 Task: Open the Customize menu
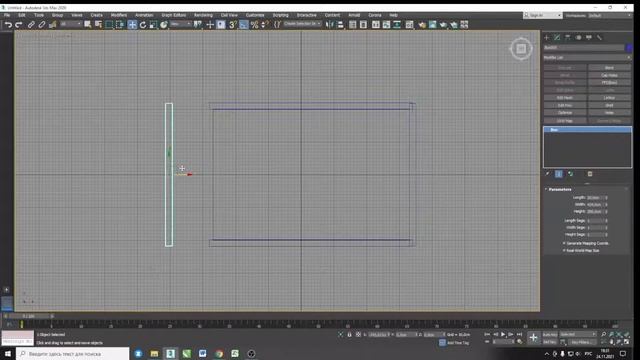tap(255, 15)
